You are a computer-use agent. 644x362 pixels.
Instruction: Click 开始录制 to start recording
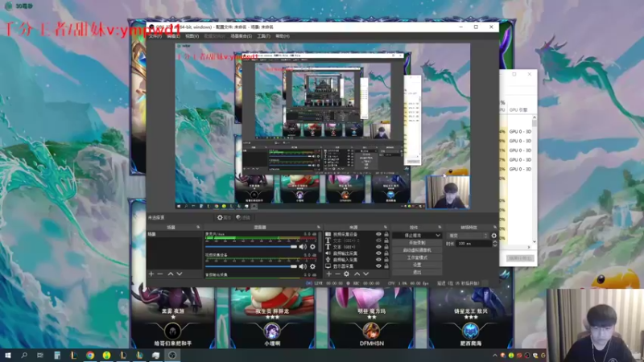coord(417,243)
